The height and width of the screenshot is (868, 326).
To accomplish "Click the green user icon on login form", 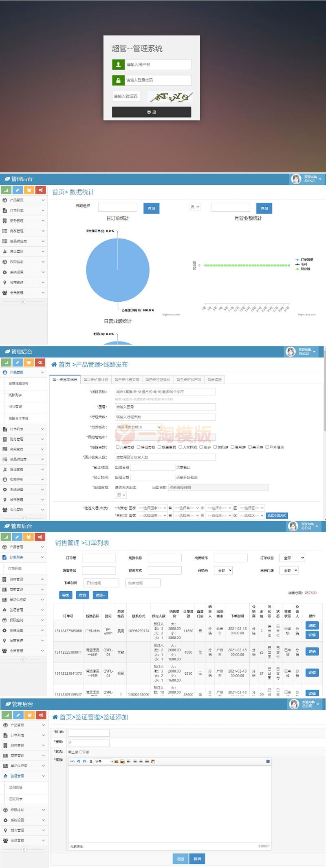I will click(118, 64).
